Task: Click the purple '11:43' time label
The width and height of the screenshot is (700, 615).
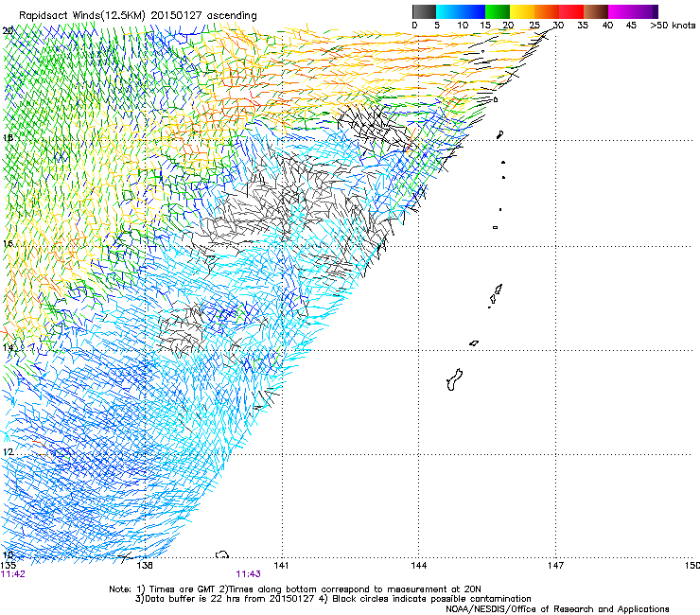Action: click(x=248, y=574)
